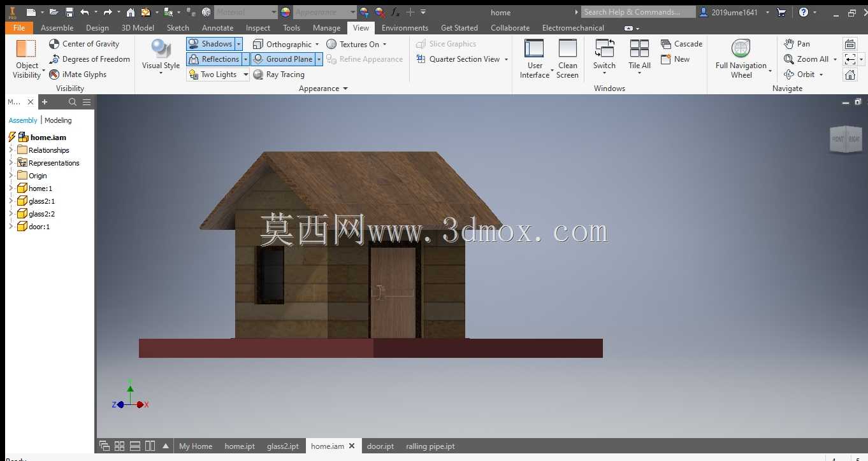Select door:1 in browser tree
Viewport: 868px width, 461px height.
click(x=39, y=227)
